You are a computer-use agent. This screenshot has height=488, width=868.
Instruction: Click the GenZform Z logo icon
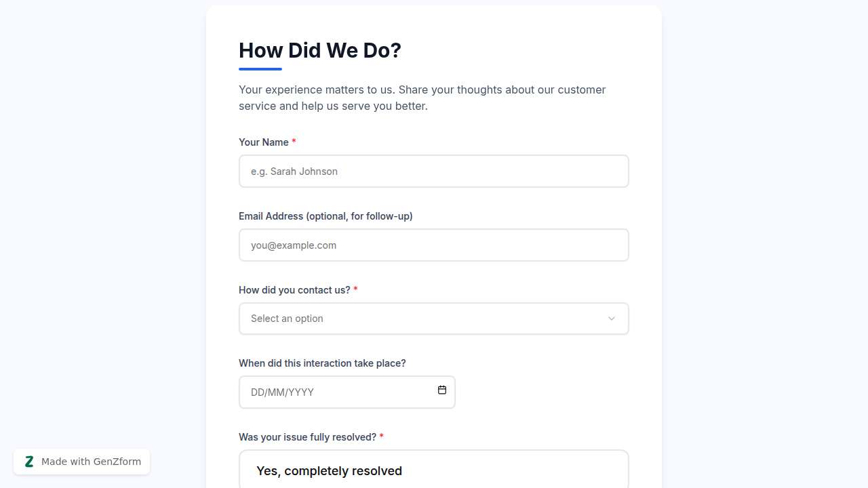(x=29, y=462)
